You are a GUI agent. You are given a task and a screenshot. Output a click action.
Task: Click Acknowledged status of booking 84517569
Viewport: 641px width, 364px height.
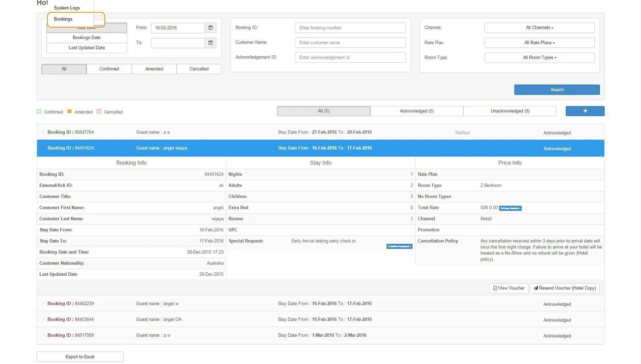click(557, 336)
